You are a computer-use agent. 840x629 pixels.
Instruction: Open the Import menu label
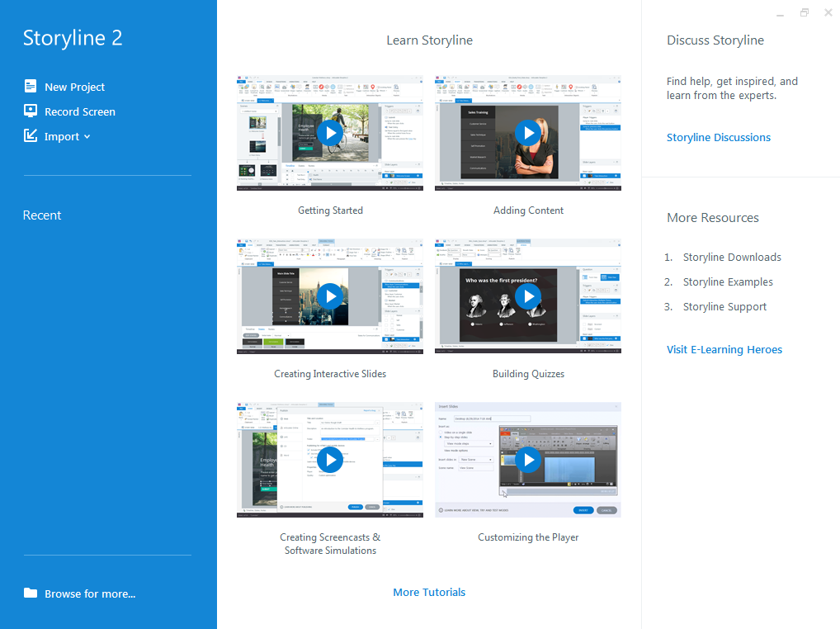[62, 137]
